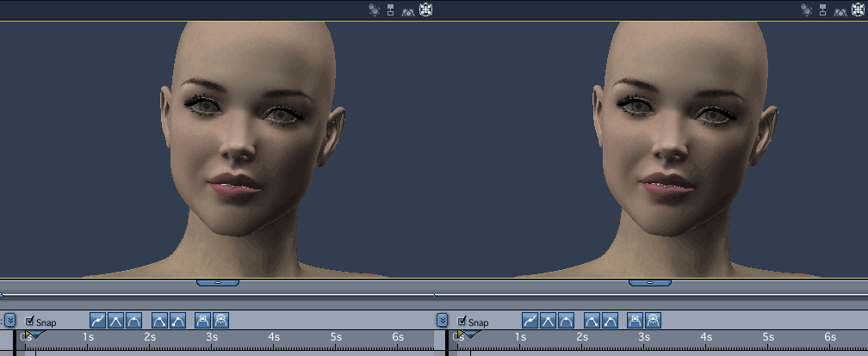The height and width of the screenshot is (356, 868).
Task: Click the frame-selection icon in right timeline toolbar
Action: (635, 320)
